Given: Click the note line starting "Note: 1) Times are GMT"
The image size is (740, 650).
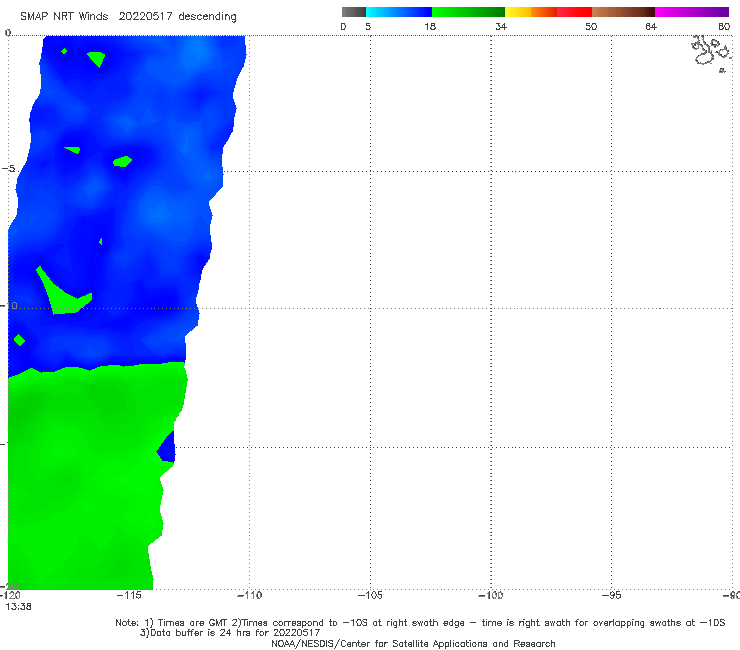Looking at the screenshot, I should coord(420,623).
